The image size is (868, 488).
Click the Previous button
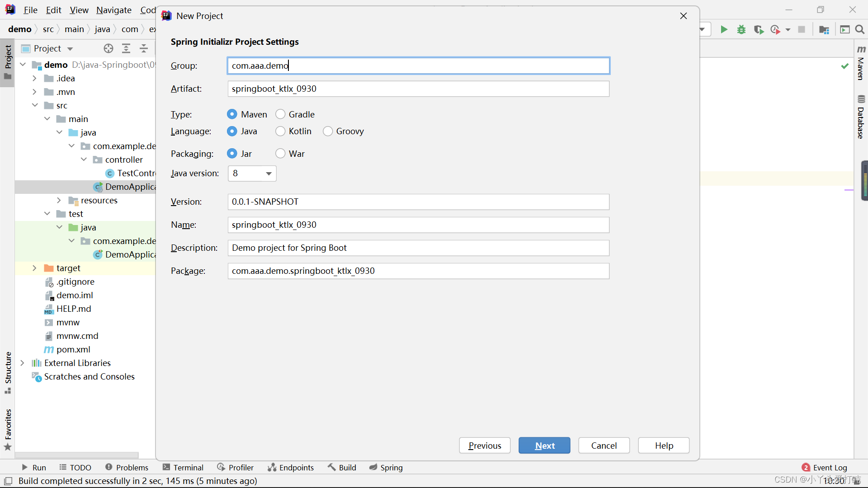coord(485,446)
